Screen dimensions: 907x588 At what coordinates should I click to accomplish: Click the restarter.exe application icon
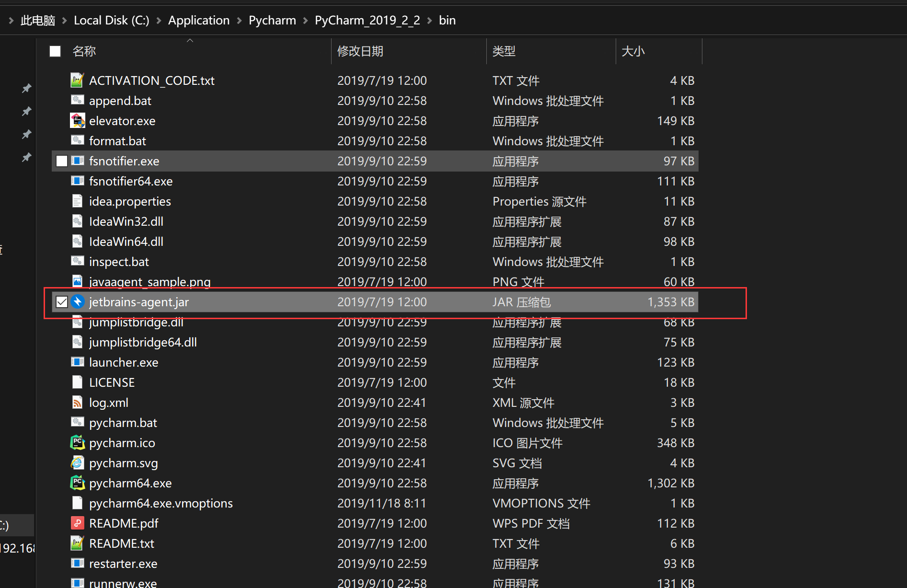point(77,563)
